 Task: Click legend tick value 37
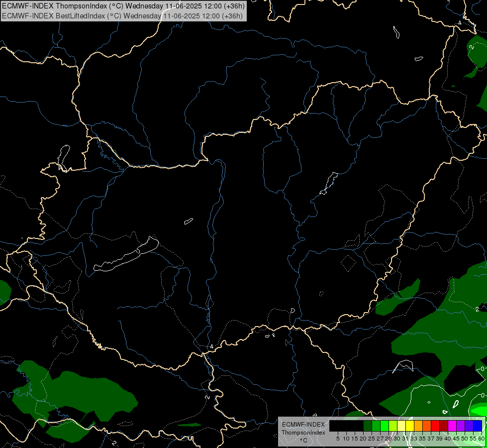431,439
